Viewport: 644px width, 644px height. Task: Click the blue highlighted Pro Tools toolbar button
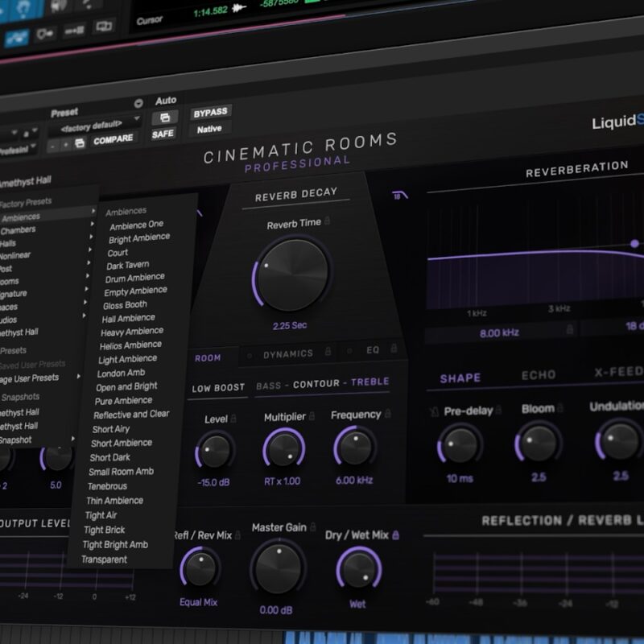point(18,38)
